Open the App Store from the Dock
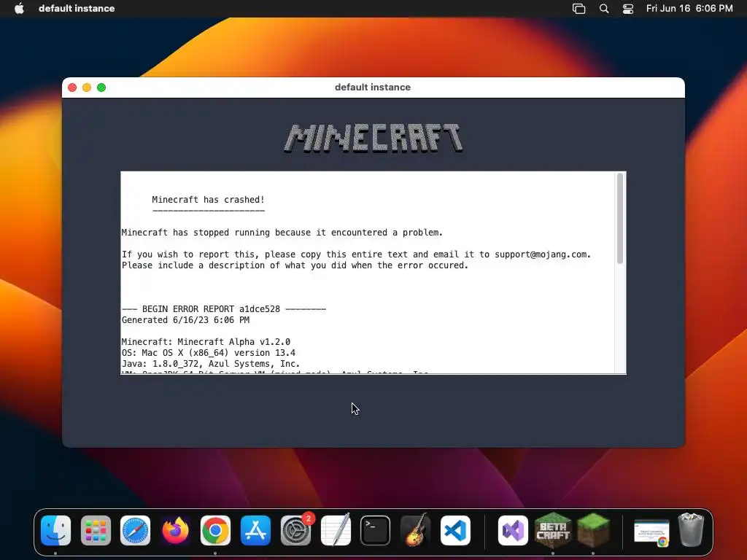The image size is (747, 560). click(255, 531)
